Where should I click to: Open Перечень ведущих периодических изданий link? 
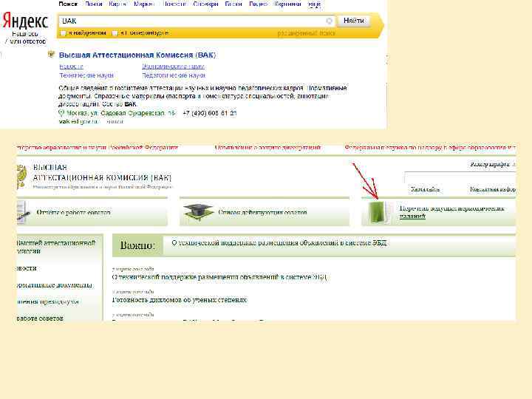[451, 212]
